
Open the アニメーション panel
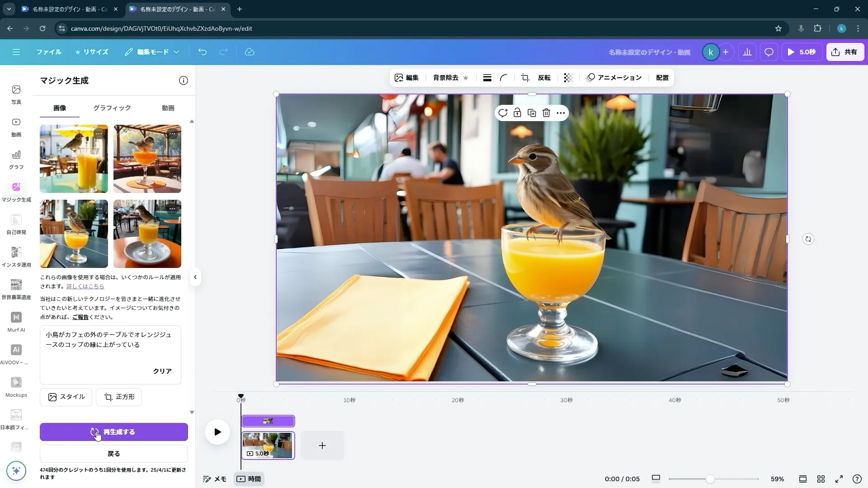click(614, 77)
